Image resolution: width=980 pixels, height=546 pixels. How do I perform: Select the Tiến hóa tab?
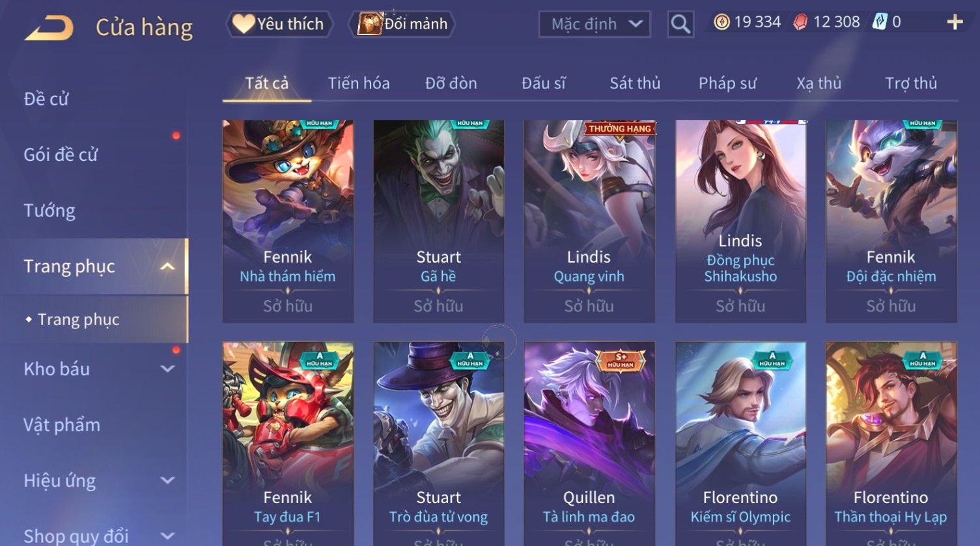359,83
